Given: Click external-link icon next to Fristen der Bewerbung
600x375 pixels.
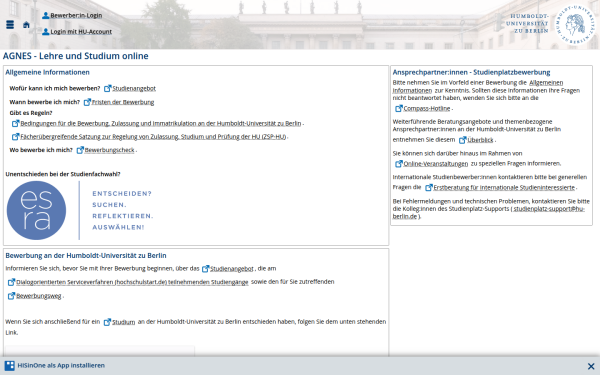Looking at the screenshot, I should pos(87,102).
